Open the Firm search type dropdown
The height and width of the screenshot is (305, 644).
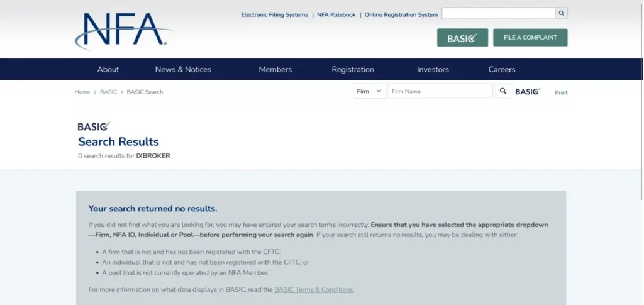pyautogui.click(x=370, y=91)
